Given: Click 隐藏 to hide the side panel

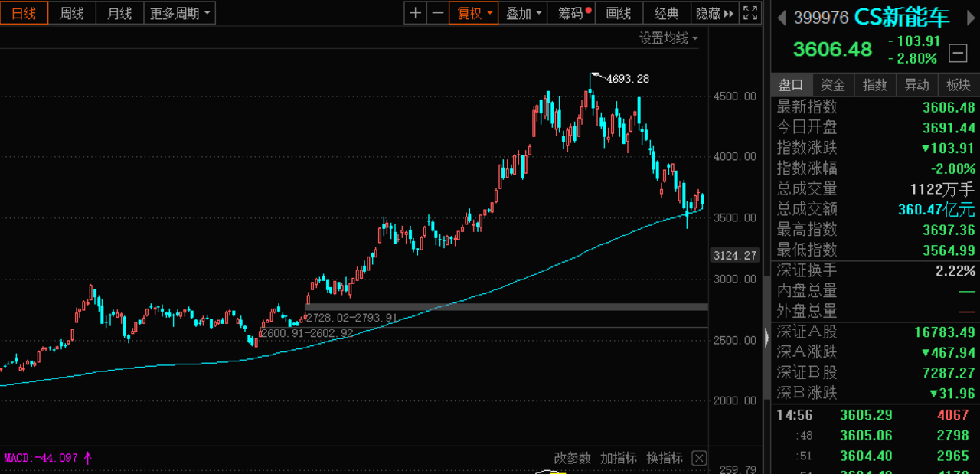Looking at the screenshot, I should [x=714, y=13].
